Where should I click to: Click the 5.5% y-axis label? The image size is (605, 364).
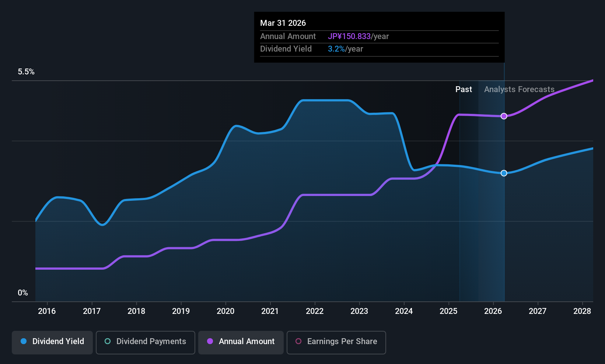click(x=26, y=72)
